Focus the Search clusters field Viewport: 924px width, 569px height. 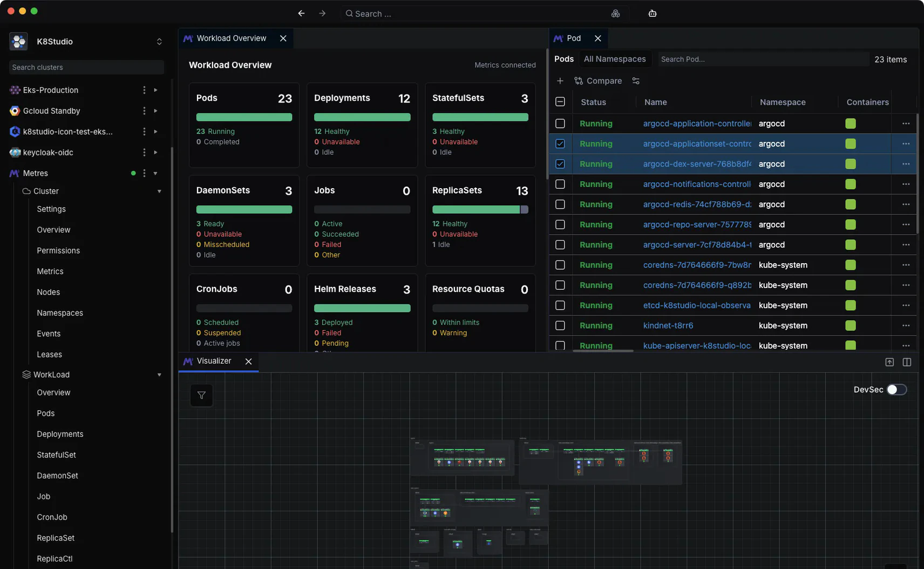[x=86, y=67]
